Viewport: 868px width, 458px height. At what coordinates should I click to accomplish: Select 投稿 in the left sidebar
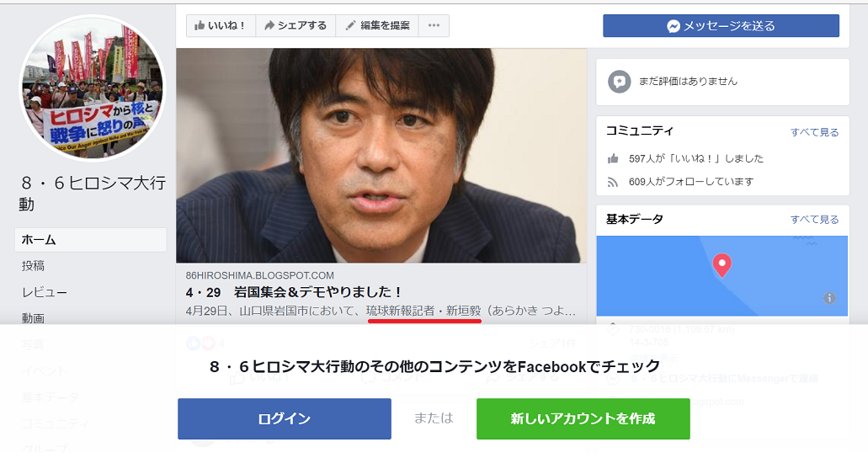[33, 266]
